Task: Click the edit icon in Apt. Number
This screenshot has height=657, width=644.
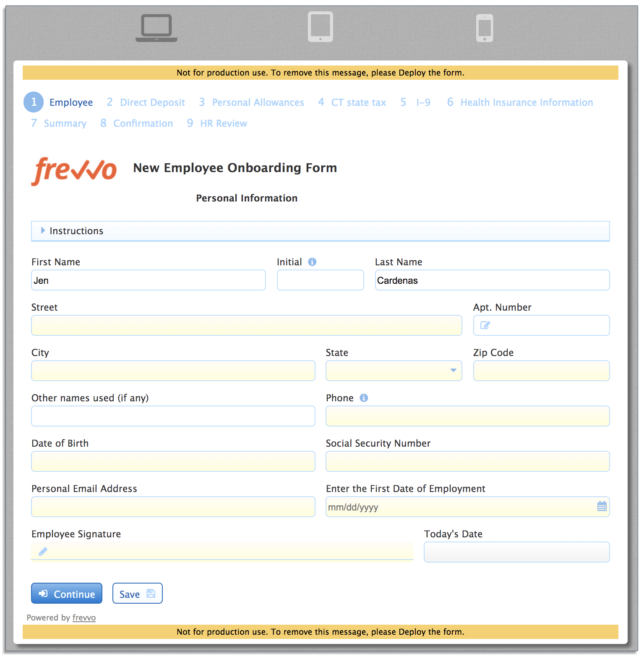Action: (485, 325)
